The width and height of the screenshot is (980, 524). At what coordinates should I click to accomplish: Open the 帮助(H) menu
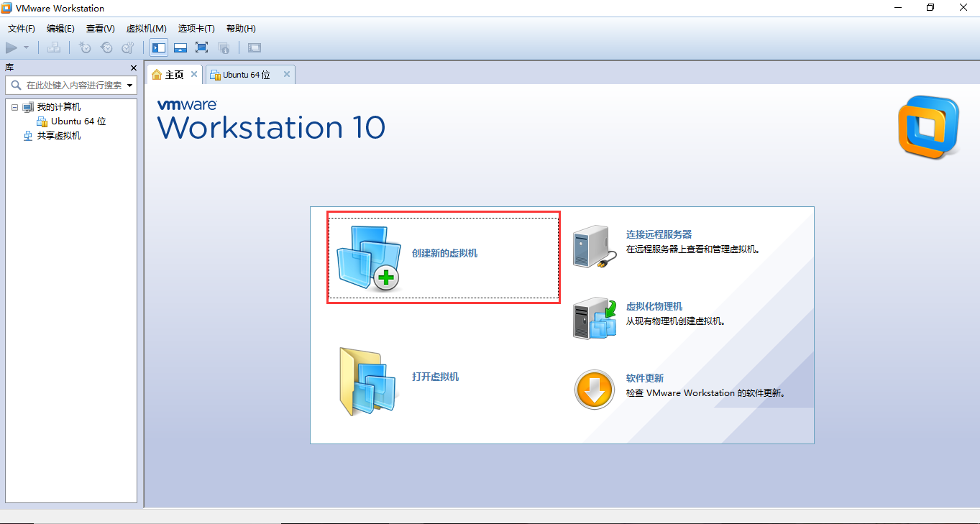coord(241,29)
